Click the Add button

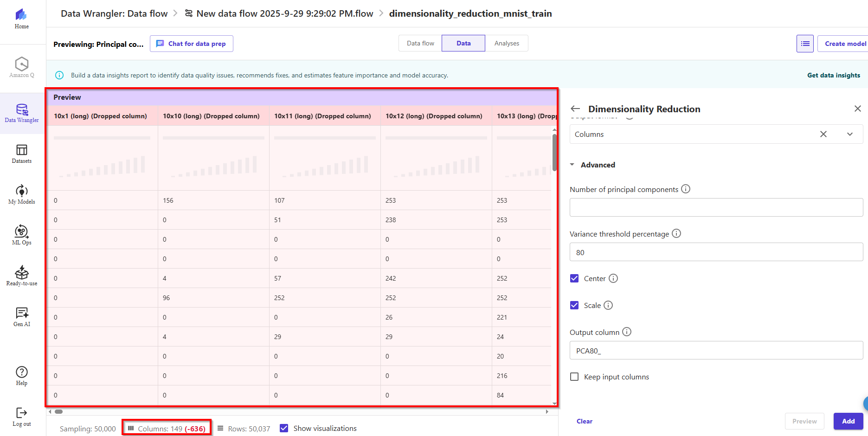848,421
